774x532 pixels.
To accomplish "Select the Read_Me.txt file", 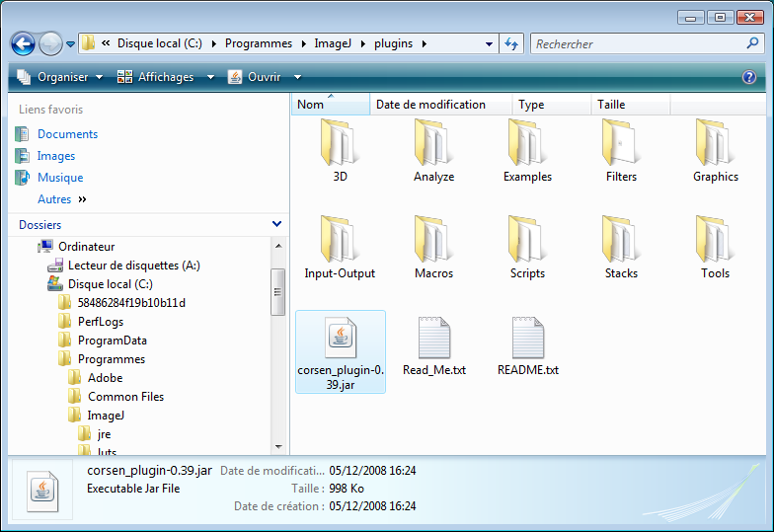I will click(x=434, y=345).
